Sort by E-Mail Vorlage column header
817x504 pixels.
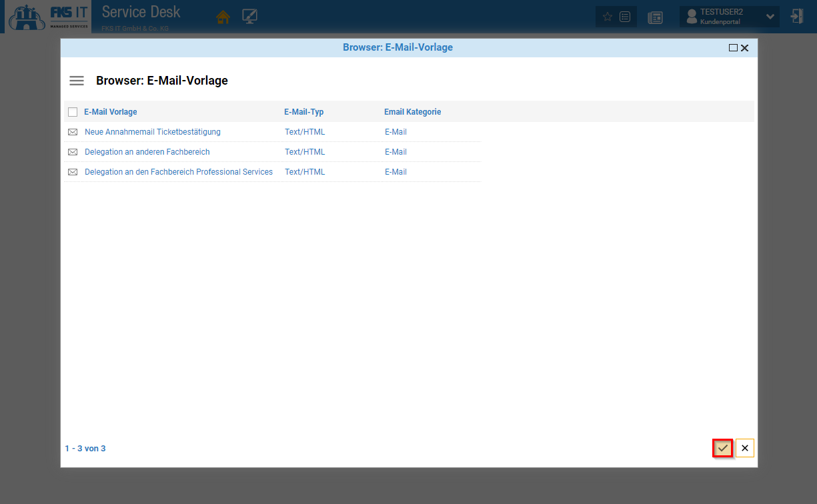(x=111, y=112)
